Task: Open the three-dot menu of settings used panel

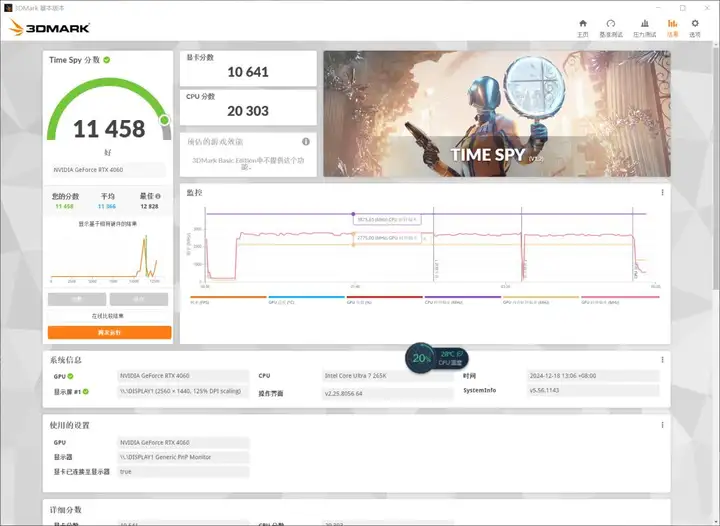Action: (662, 425)
